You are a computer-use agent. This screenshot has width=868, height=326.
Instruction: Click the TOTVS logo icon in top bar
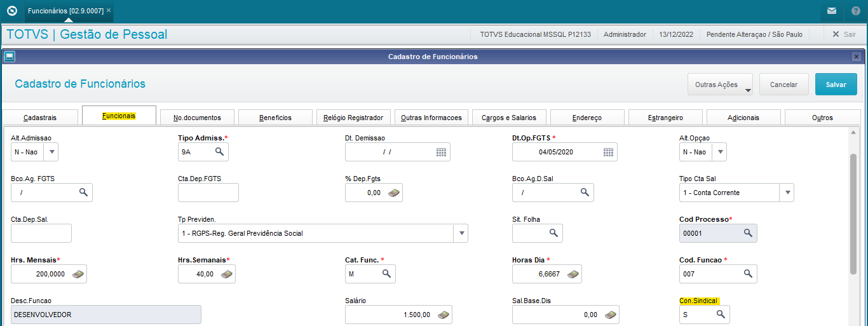coord(11,11)
